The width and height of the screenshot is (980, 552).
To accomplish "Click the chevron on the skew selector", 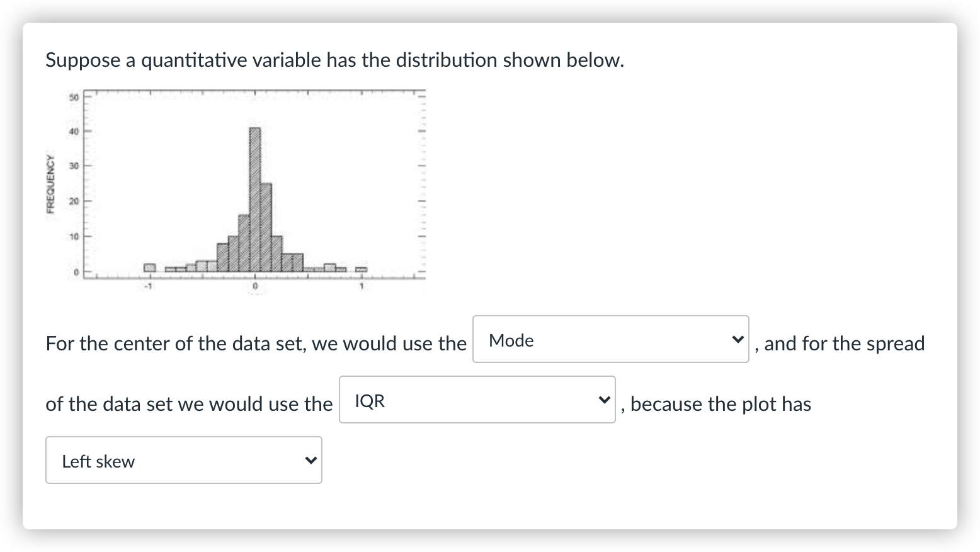I will 309,460.
